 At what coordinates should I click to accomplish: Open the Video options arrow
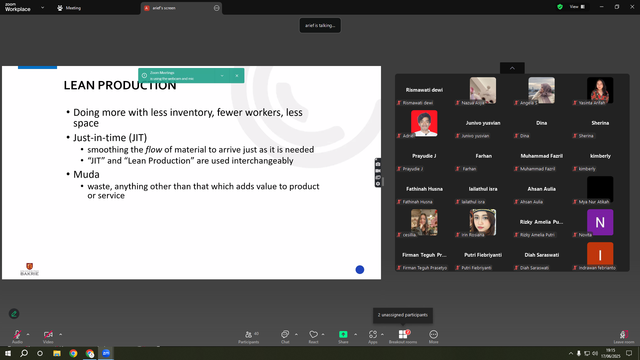[60, 335]
